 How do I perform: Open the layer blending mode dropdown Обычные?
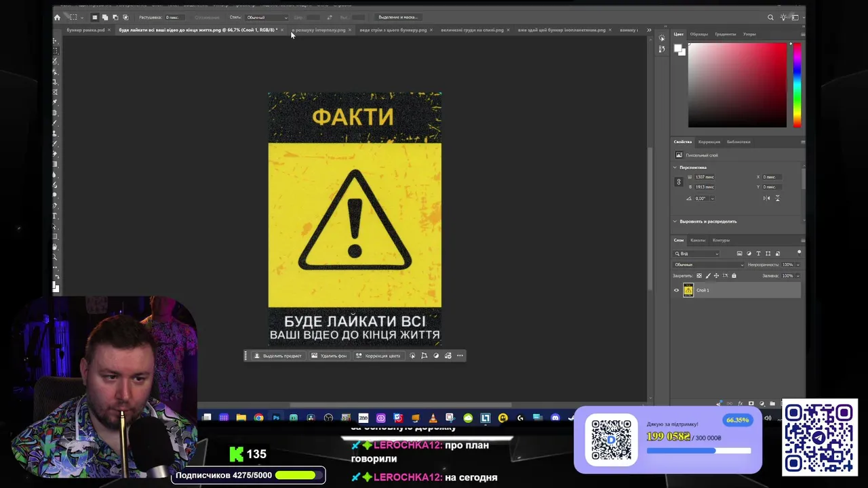tap(709, 264)
